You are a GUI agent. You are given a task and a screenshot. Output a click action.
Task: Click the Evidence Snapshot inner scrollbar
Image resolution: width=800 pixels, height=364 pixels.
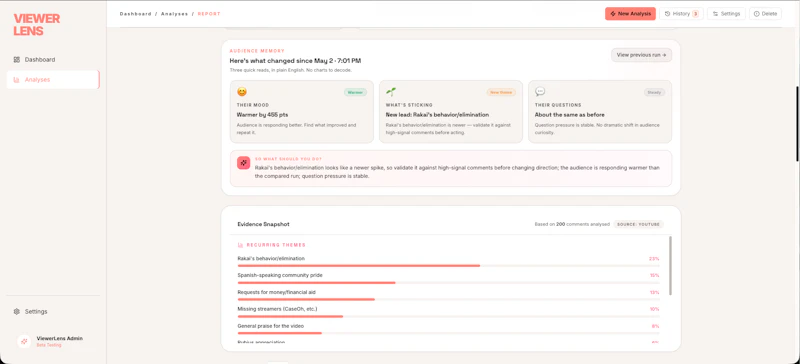pos(670,265)
